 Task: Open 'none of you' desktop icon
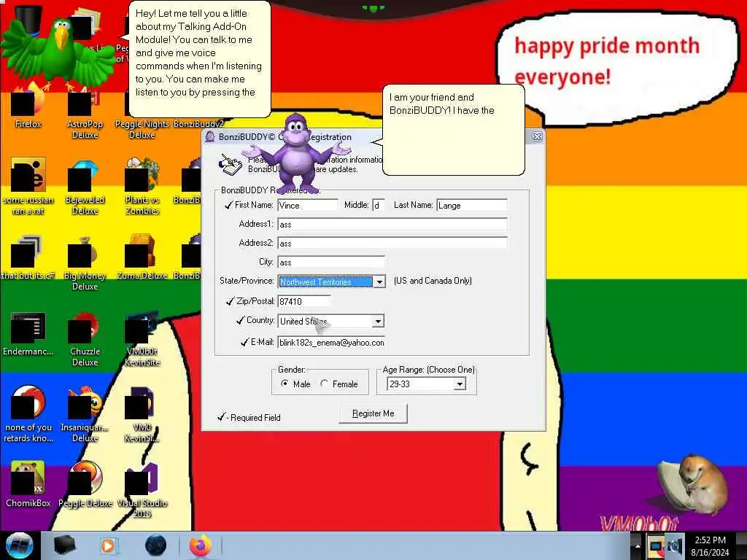coord(28,414)
